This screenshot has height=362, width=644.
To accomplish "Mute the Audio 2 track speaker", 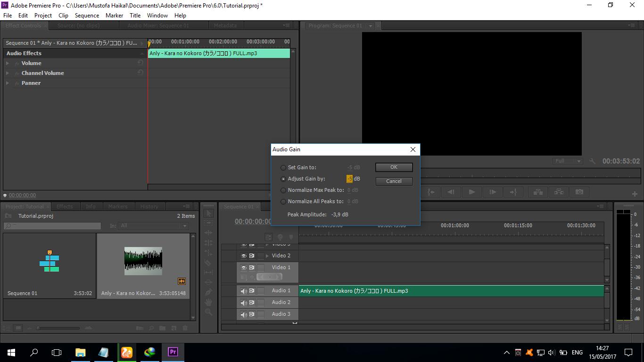I will (244, 303).
